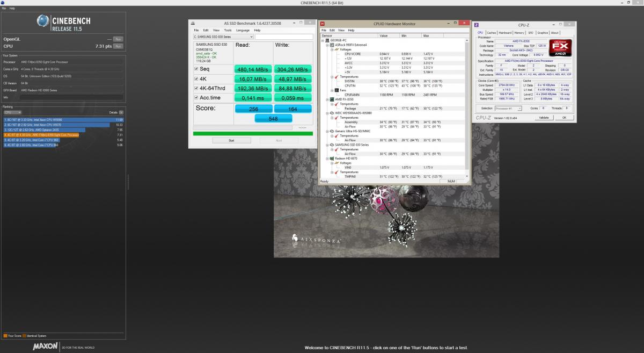Open AS SSD Tools menu
The height and width of the screenshot is (353, 644).
pos(228,30)
